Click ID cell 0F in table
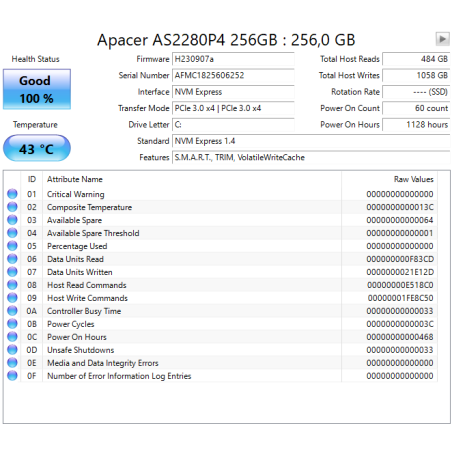Screen dimensions: 452x452 coord(32,376)
